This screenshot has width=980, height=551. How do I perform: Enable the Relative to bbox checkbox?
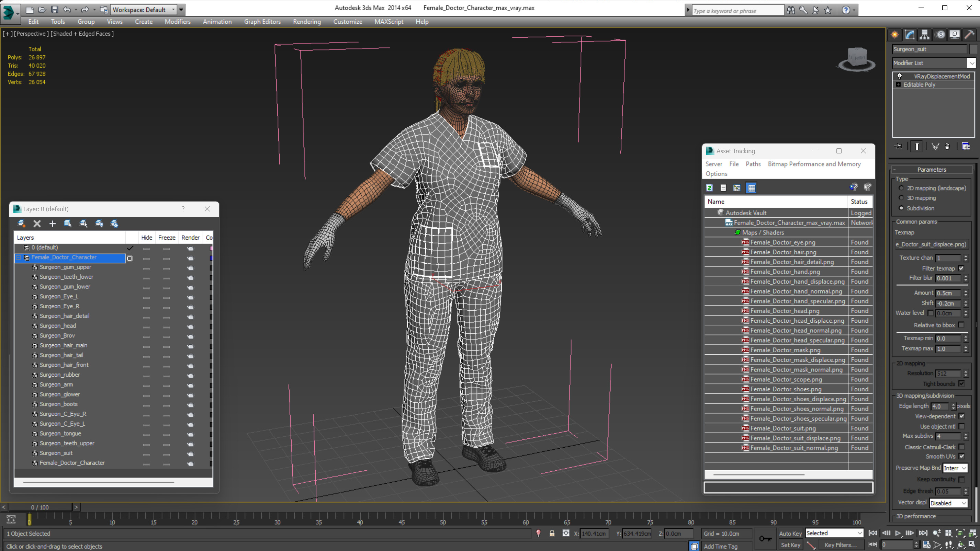click(x=961, y=325)
